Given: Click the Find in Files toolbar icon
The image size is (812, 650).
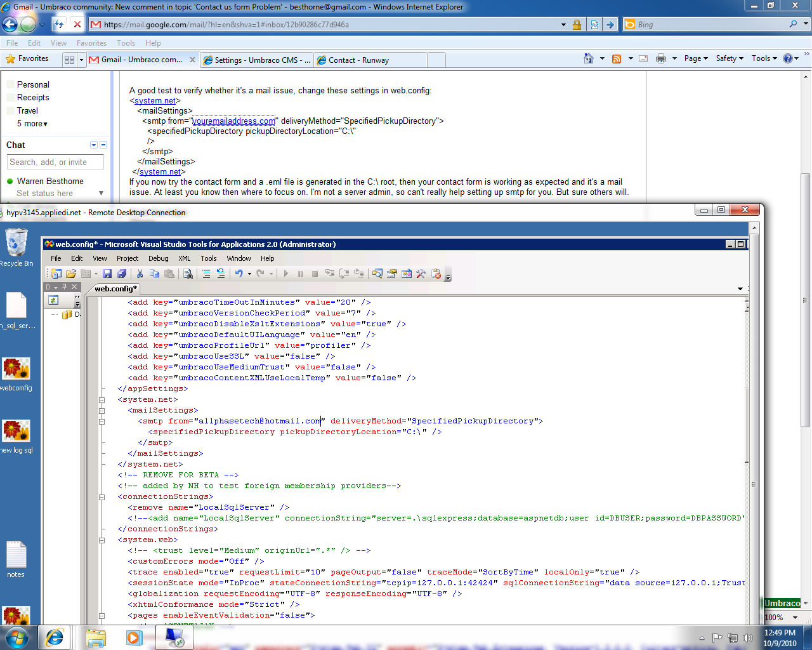Looking at the screenshot, I should (188, 274).
